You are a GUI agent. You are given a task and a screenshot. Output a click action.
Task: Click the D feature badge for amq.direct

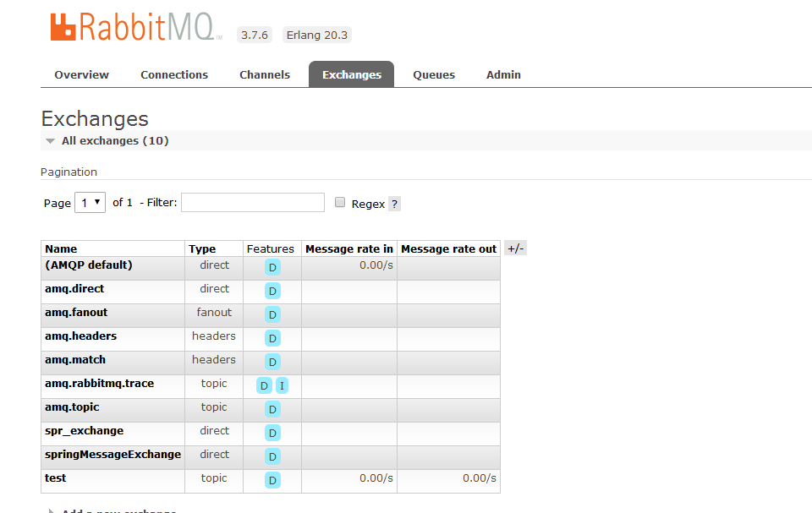point(272,291)
